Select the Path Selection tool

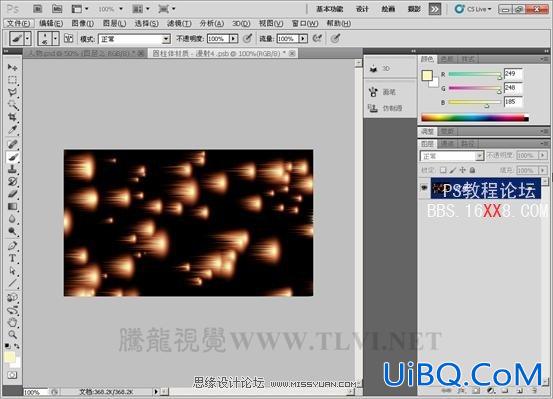click(x=12, y=271)
